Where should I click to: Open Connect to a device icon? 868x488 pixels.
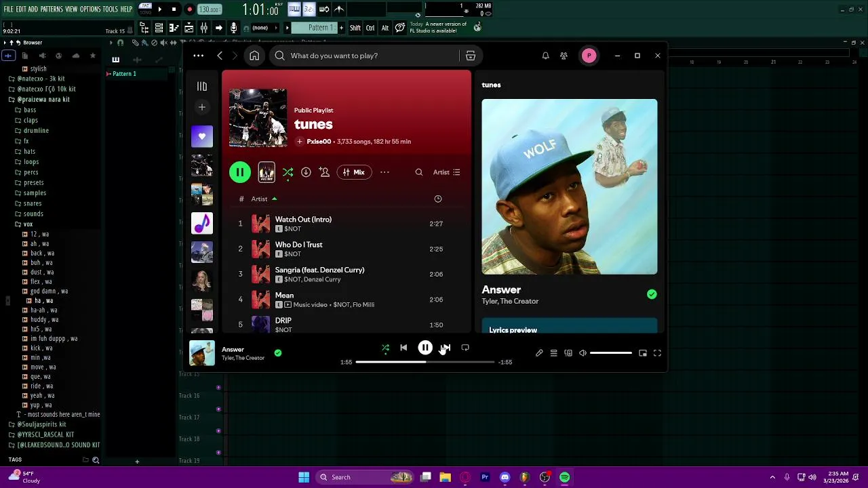pos(568,353)
